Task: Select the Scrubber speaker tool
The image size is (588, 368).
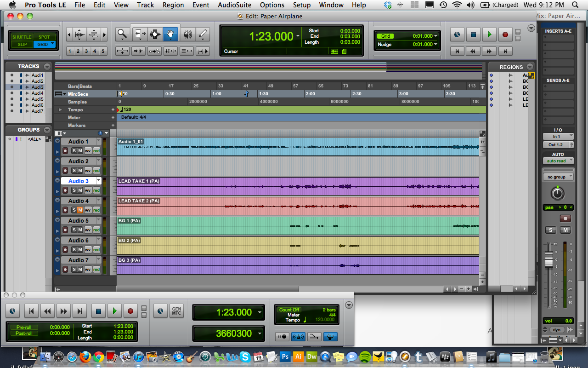Action: 187,34
